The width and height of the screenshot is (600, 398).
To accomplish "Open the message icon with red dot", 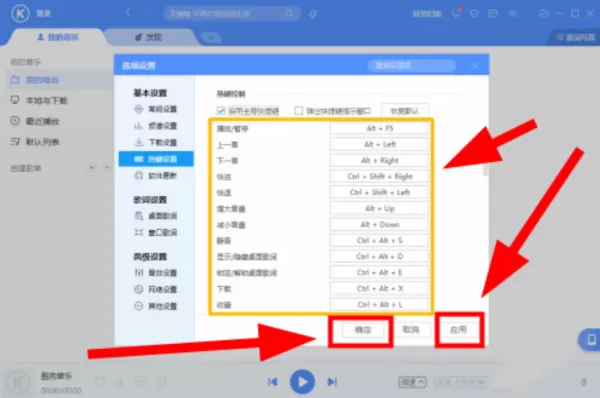I will (x=457, y=13).
